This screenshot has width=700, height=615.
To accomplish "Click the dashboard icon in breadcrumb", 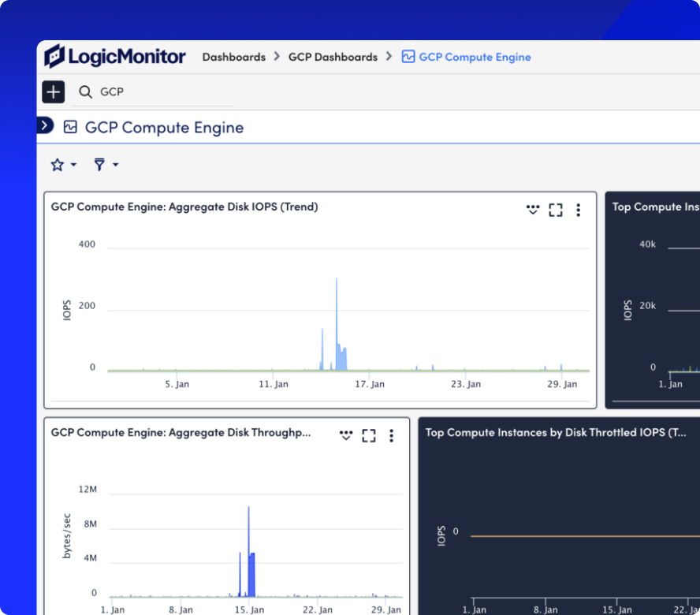I will pos(408,57).
